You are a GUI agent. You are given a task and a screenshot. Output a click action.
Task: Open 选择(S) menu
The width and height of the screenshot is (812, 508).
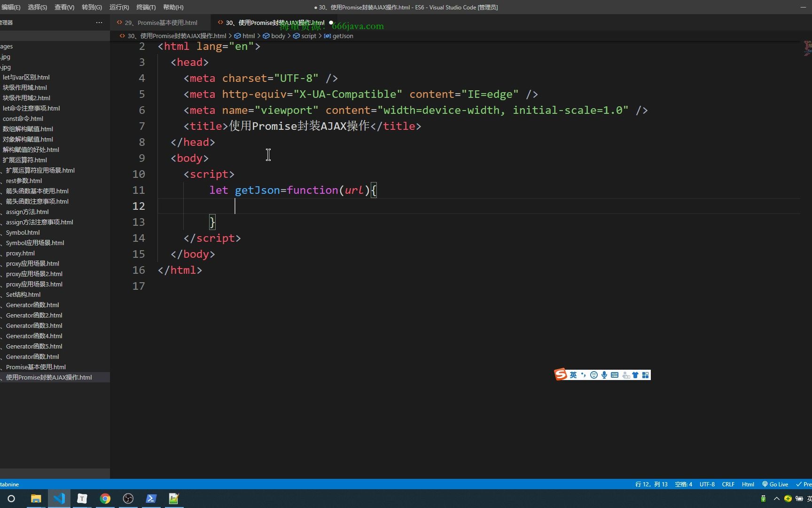pyautogui.click(x=37, y=7)
